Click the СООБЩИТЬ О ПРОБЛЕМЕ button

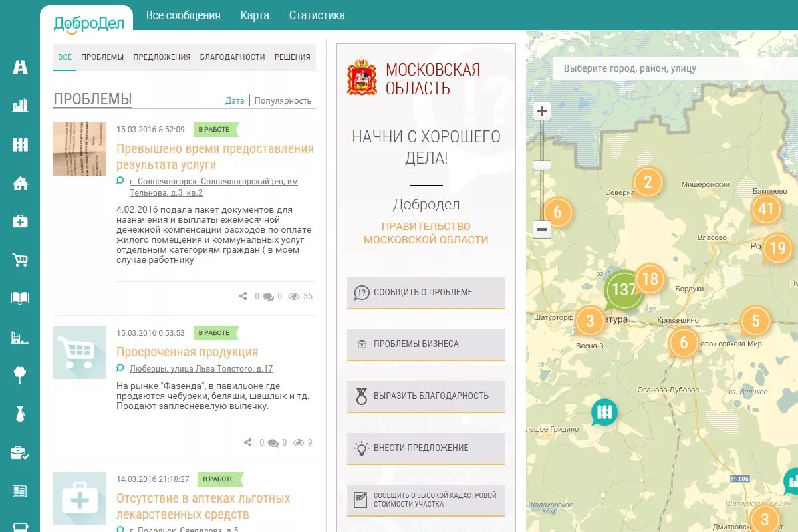coord(426,293)
